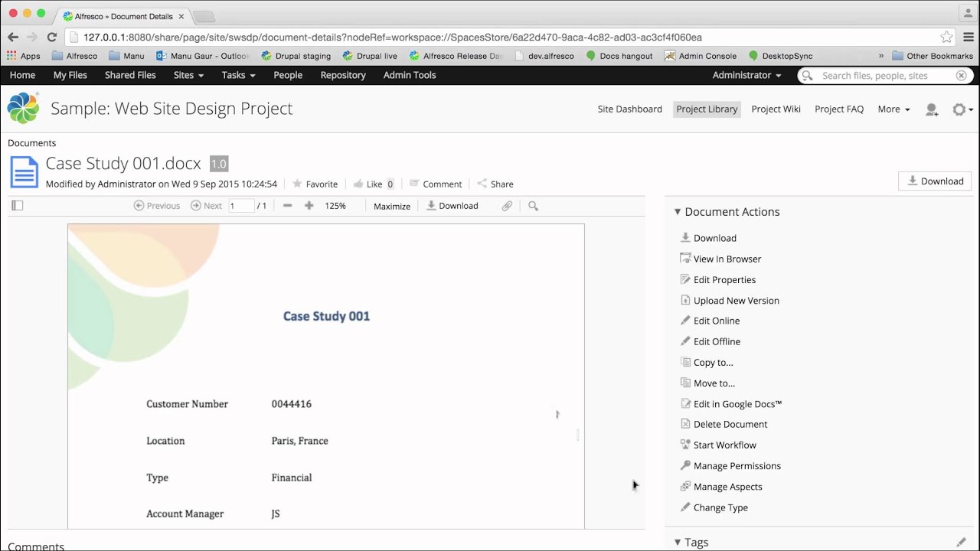Toggle the viewer sidebar icon
980x551 pixels.
coord(18,205)
